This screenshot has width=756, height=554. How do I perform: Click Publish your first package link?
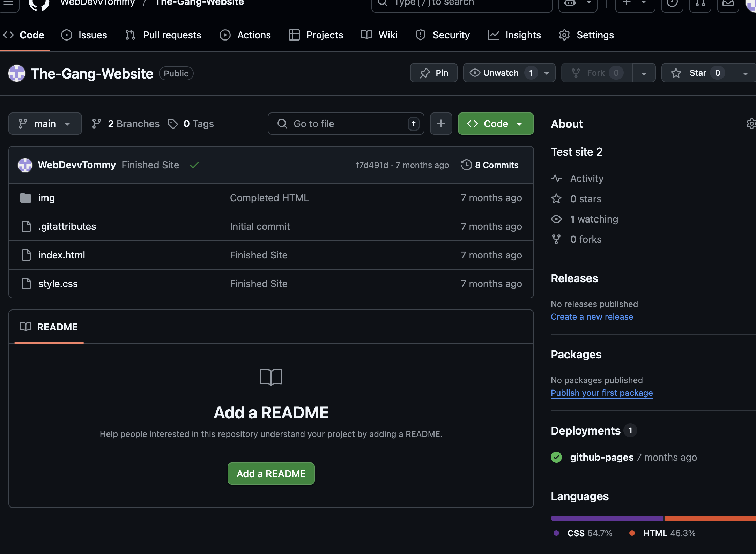click(x=602, y=393)
